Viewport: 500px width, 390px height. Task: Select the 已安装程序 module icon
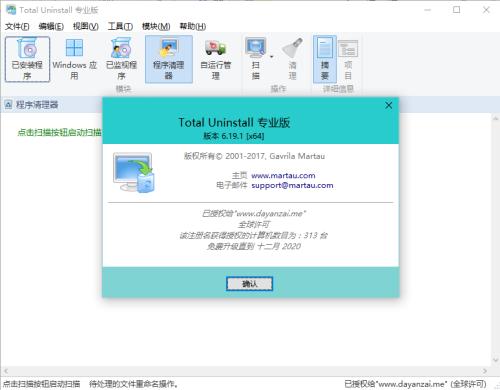(27, 59)
